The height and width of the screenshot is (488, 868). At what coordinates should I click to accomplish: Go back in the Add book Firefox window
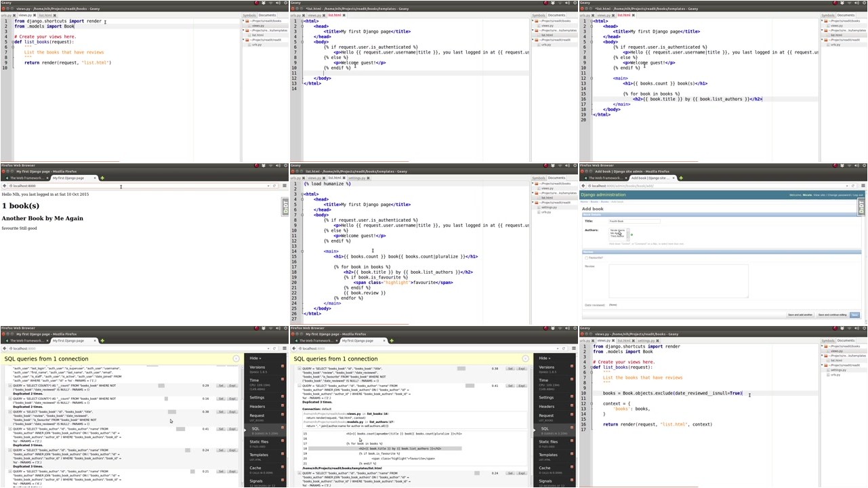pos(583,186)
